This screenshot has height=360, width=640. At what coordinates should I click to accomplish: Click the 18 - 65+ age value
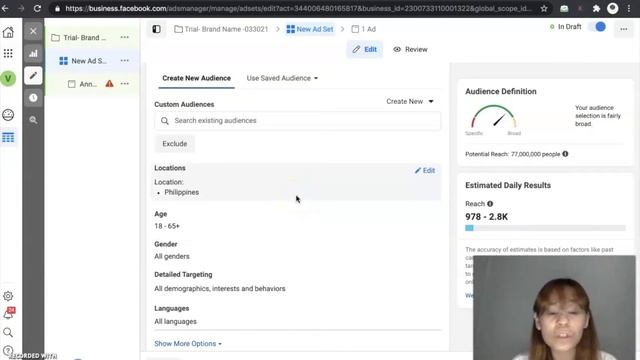click(167, 226)
